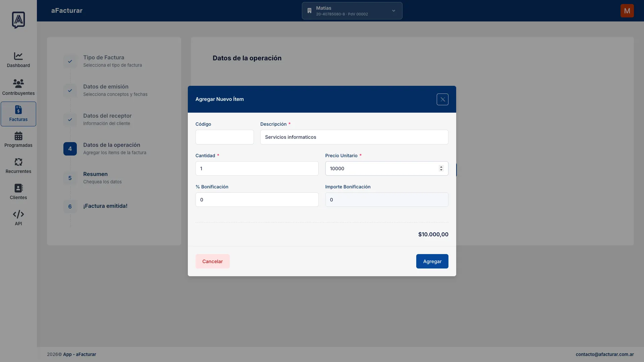Open Facturas invoice icon
644x362 pixels.
[x=18, y=110]
